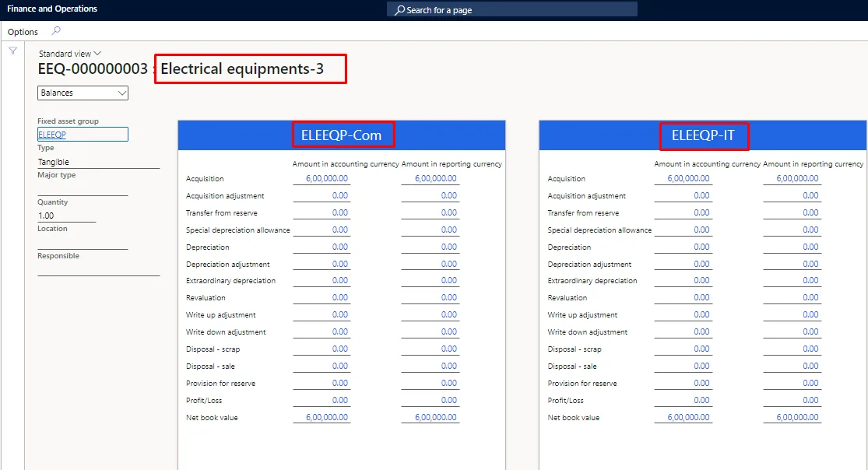This screenshot has width=868, height=470.
Task: Click the Finance and Operations title
Action: click(52, 9)
